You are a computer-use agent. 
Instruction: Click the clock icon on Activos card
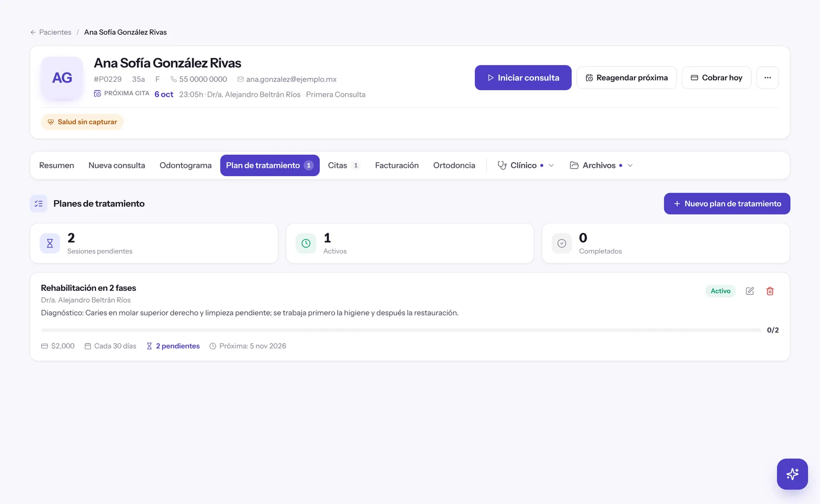tap(306, 244)
